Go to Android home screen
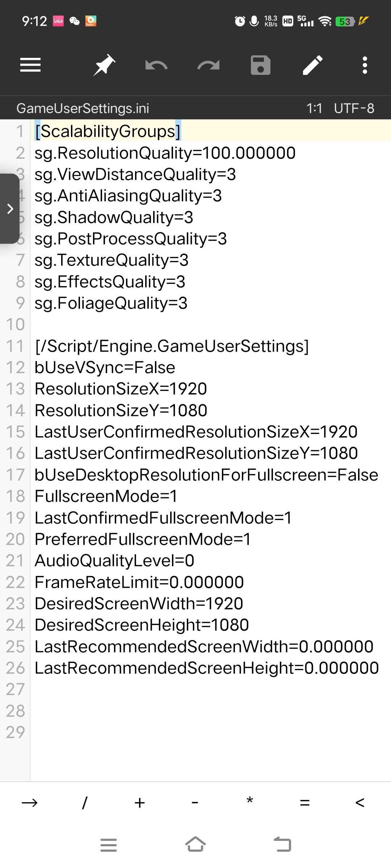 195,845
